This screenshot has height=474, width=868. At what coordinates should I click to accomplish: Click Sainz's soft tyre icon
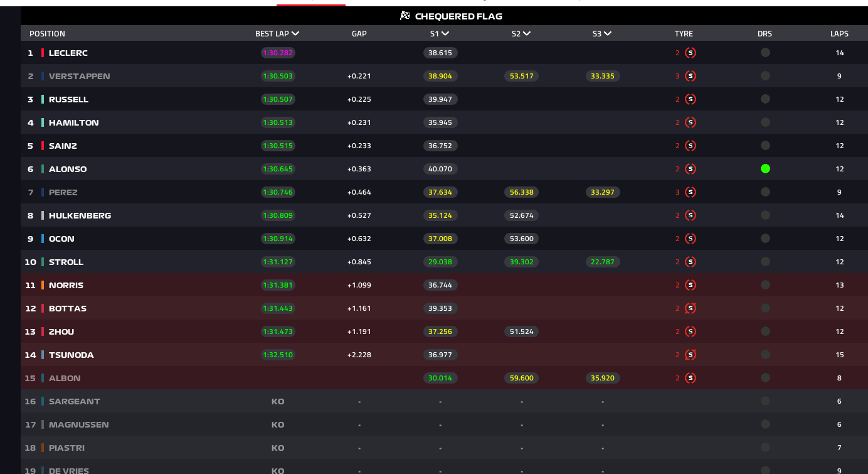pyautogui.click(x=691, y=146)
